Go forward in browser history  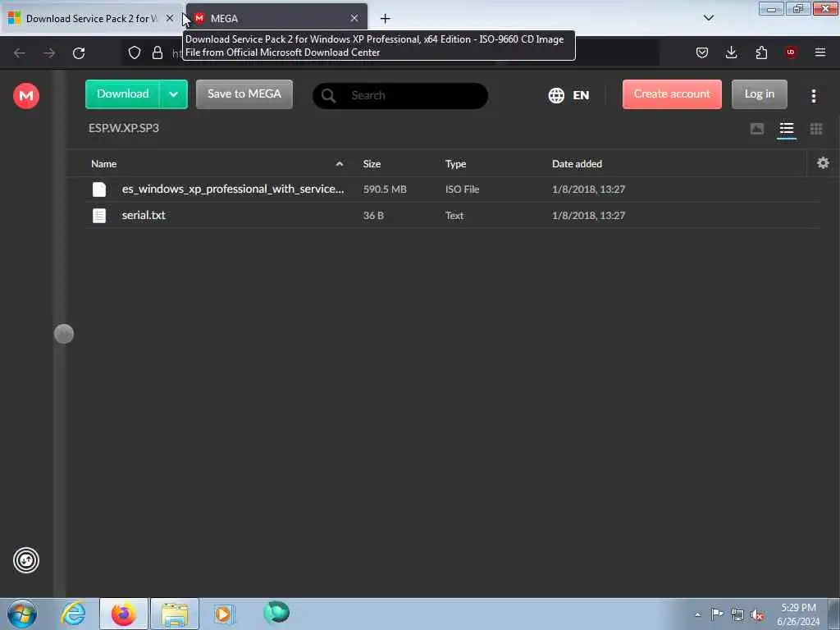point(49,53)
